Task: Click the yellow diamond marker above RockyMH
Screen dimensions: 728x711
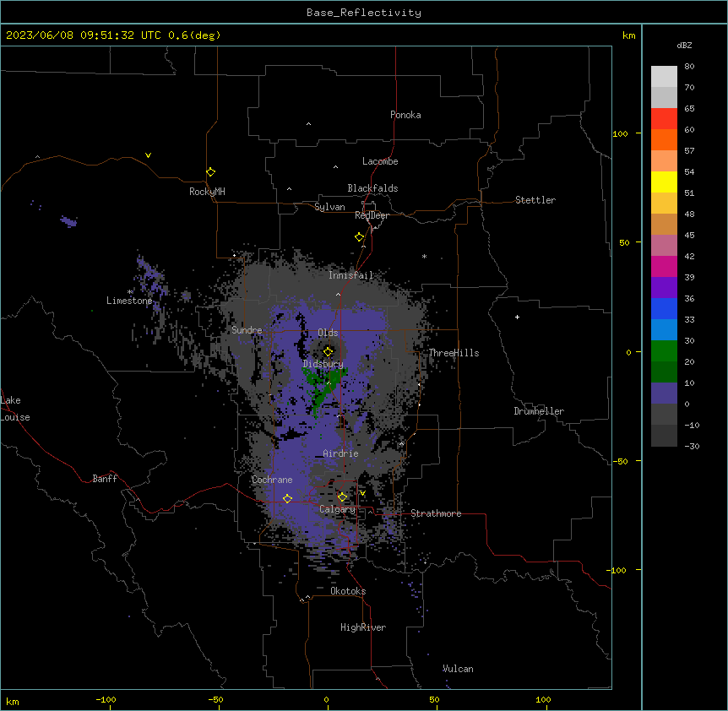Action: point(210,171)
